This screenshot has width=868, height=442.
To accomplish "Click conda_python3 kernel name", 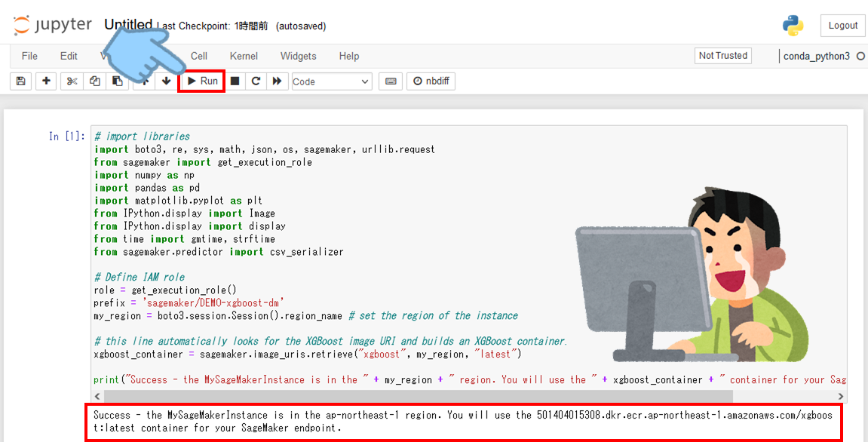I will [817, 56].
